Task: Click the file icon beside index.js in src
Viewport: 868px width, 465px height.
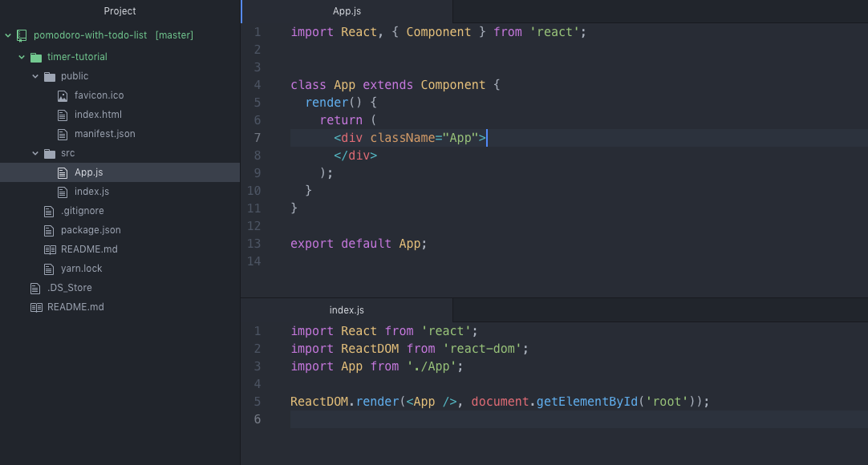Action: pyautogui.click(x=63, y=191)
